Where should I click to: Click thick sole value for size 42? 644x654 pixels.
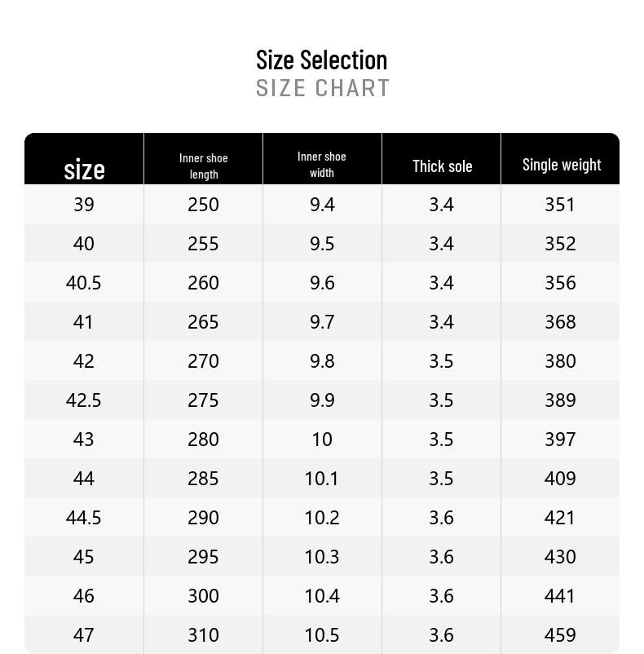click(x=441, y=361)
